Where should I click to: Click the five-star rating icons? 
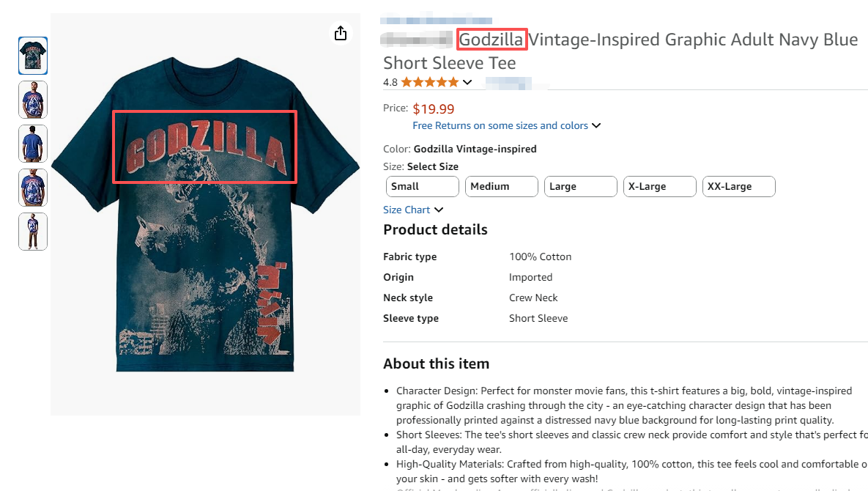coord(430,82)
